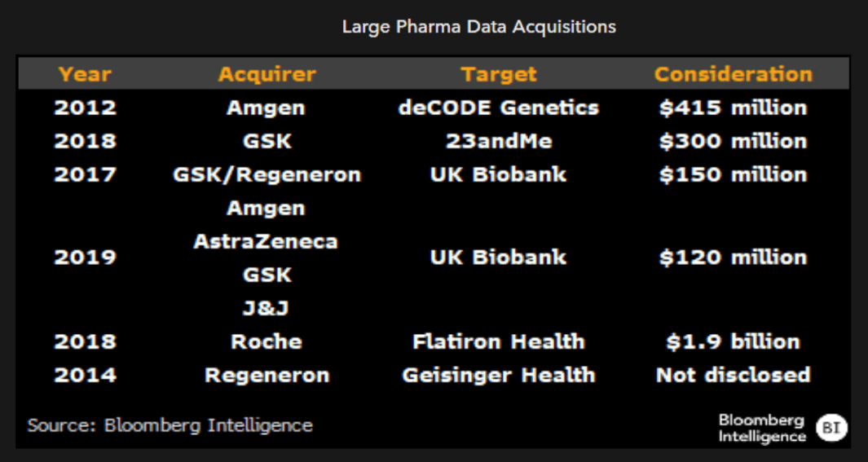Select the $1.9 billion consideration value

[733, 341]
